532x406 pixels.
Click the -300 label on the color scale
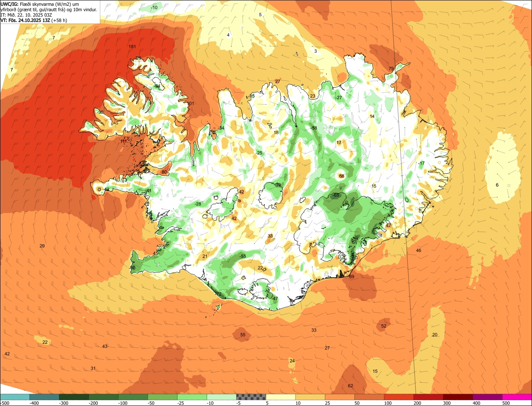[64, 403]
